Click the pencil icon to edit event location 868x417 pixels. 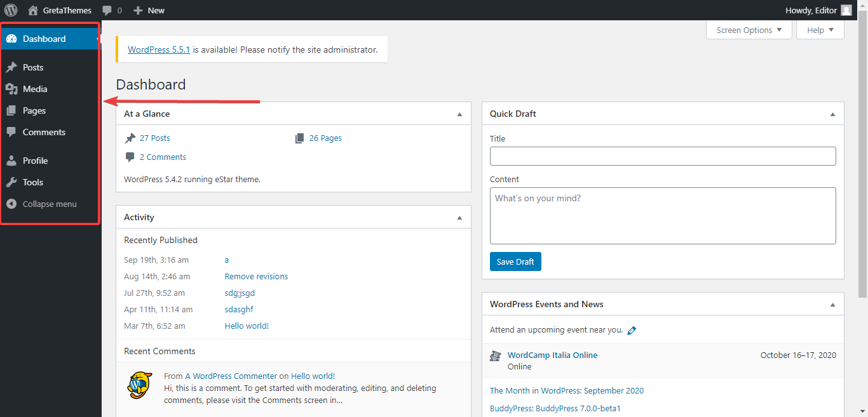tap(632, 330)
